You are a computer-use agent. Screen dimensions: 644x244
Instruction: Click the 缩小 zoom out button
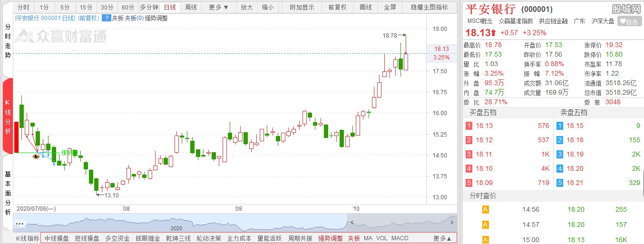coord(267,7)
